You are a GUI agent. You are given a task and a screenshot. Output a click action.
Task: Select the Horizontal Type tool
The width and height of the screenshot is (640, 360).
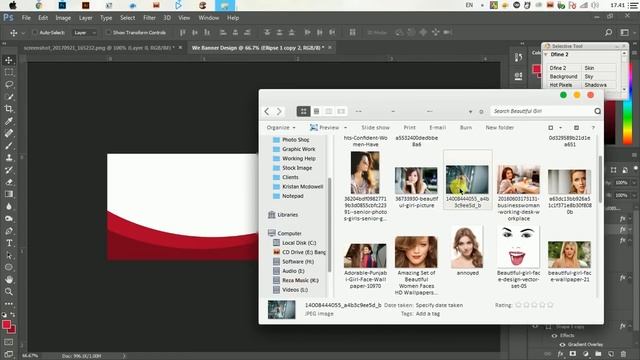(9, 243)
